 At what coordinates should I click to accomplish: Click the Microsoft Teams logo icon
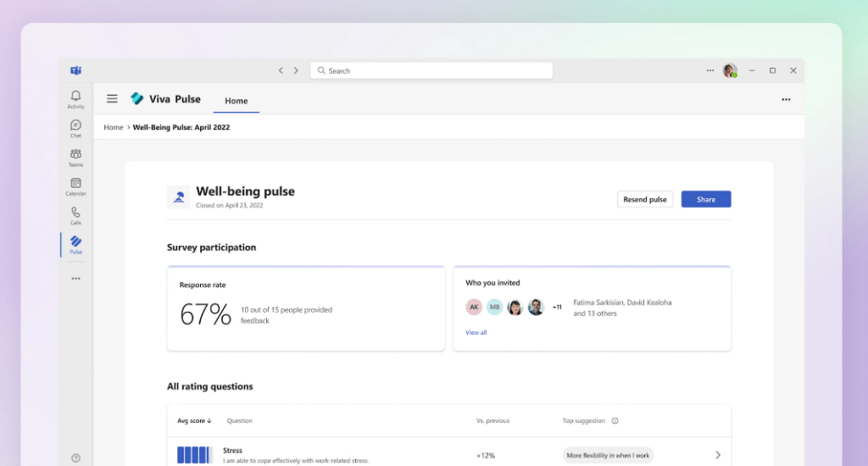click(75, 70)
